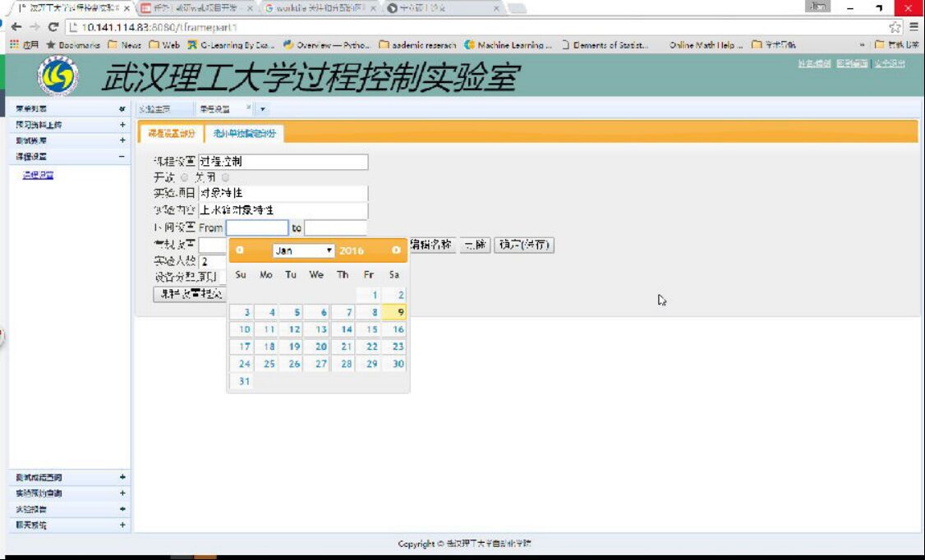Open Chrome hamburger menu
Image resolution: width=925 pixels, height=560 pixels.
pos(913,27)
